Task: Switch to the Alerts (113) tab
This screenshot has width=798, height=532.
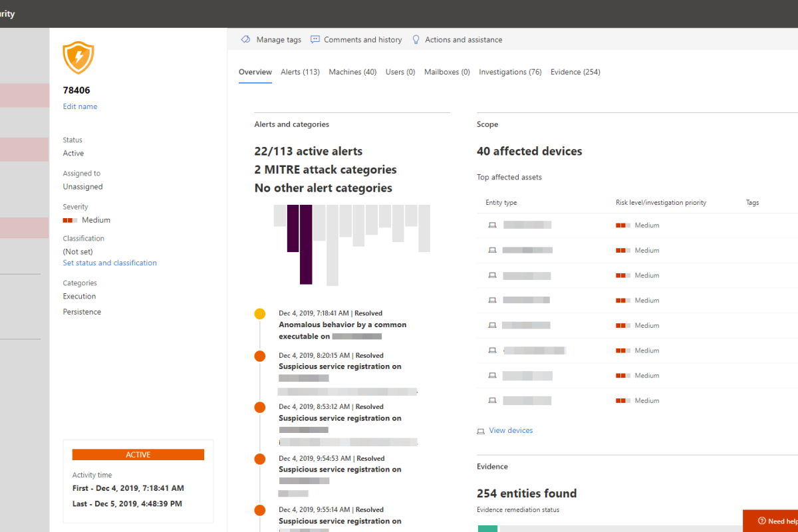Action: (x=300, y=72)
